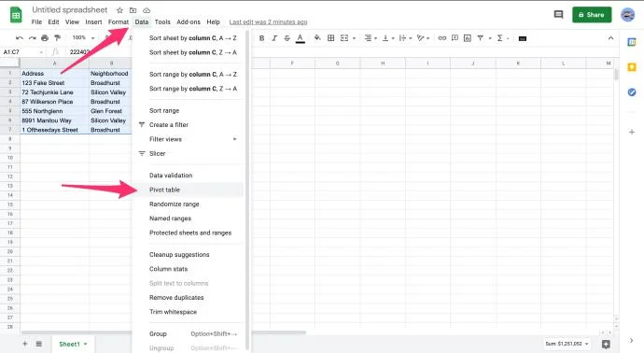
Task: Click the Google Sheets home logo
Action: (16, 16)
